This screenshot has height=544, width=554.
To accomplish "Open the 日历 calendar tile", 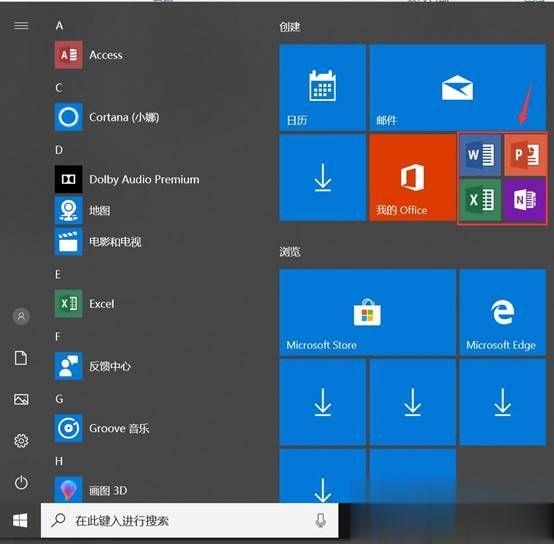I will pos(323,87).
